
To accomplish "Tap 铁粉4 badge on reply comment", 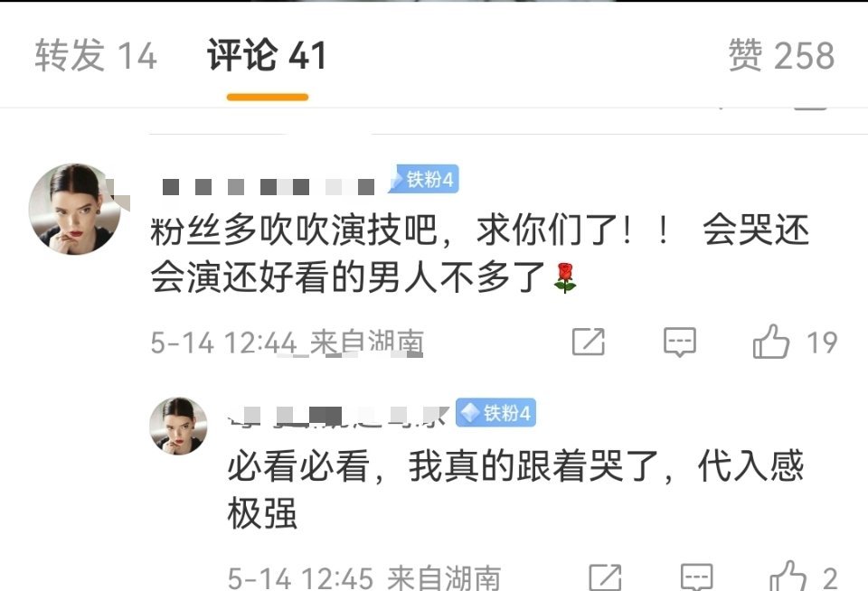I will coord(496,412).
